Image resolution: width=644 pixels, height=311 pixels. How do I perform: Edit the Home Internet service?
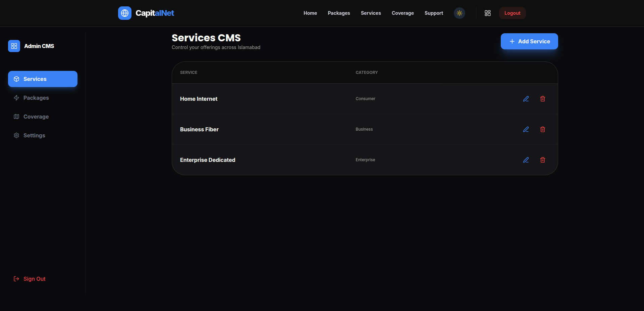pos(526,99)
